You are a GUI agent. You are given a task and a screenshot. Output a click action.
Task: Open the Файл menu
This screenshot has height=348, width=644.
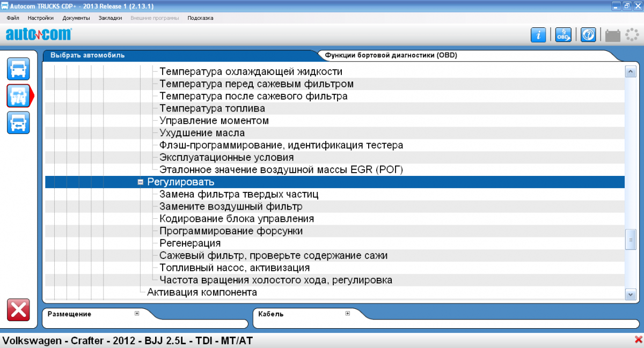click(13, 18)
